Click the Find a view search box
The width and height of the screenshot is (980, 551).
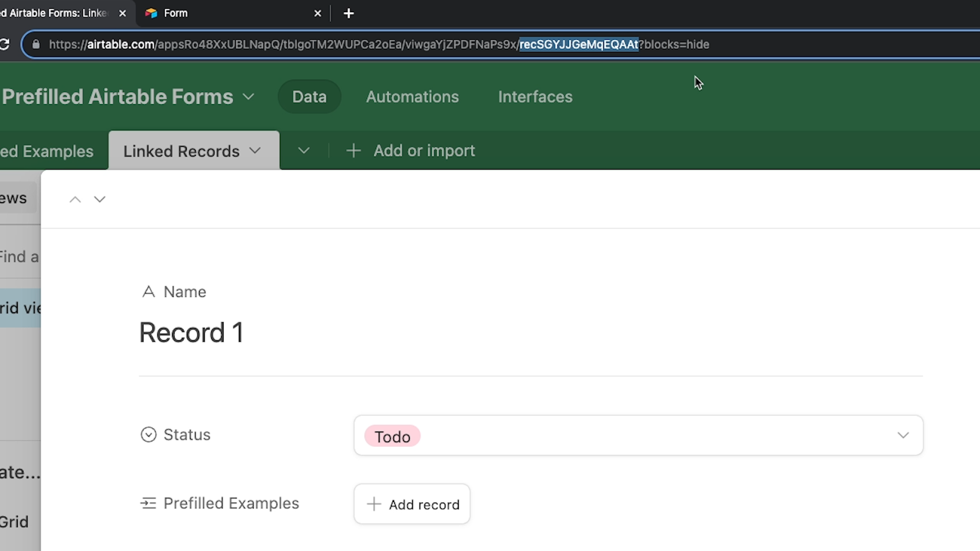tap(20, 257)
